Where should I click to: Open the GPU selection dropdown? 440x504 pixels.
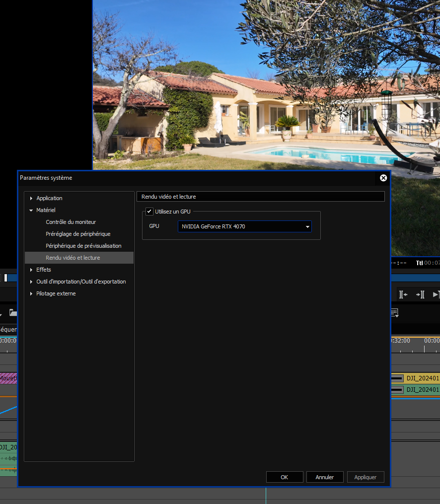tap(308, 227)
